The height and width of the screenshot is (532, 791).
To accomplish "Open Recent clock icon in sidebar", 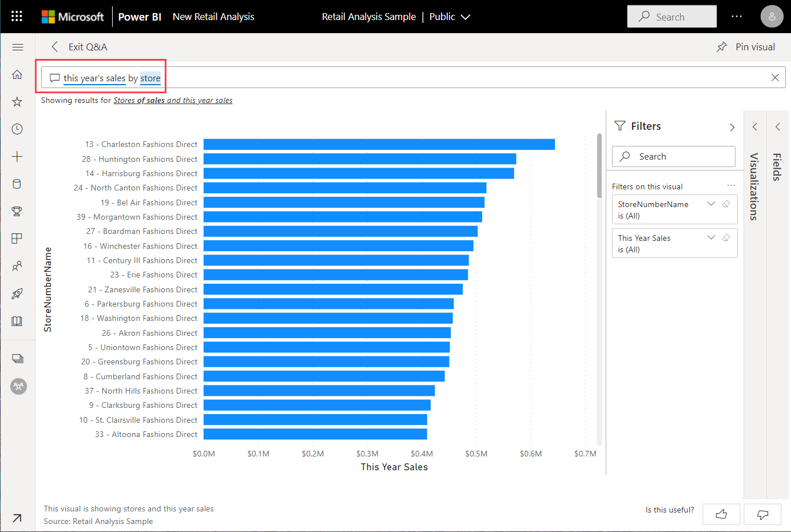I will [x=17, y=129].
